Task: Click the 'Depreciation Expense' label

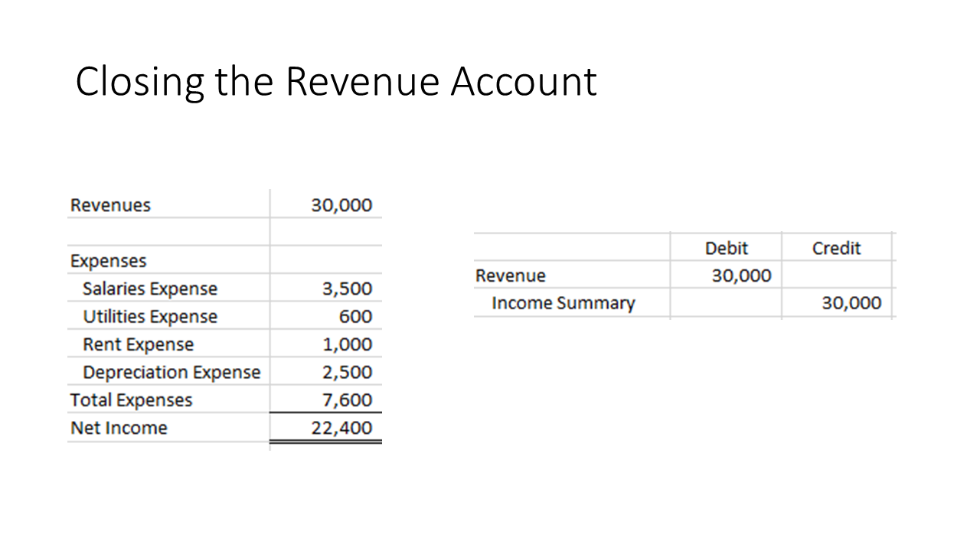Action: [171, 372]
